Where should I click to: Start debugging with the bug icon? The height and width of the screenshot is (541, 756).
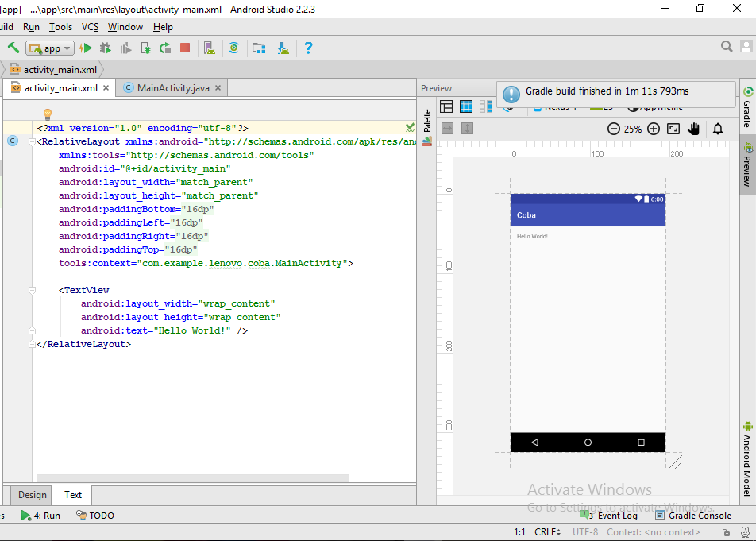[105, 48]
